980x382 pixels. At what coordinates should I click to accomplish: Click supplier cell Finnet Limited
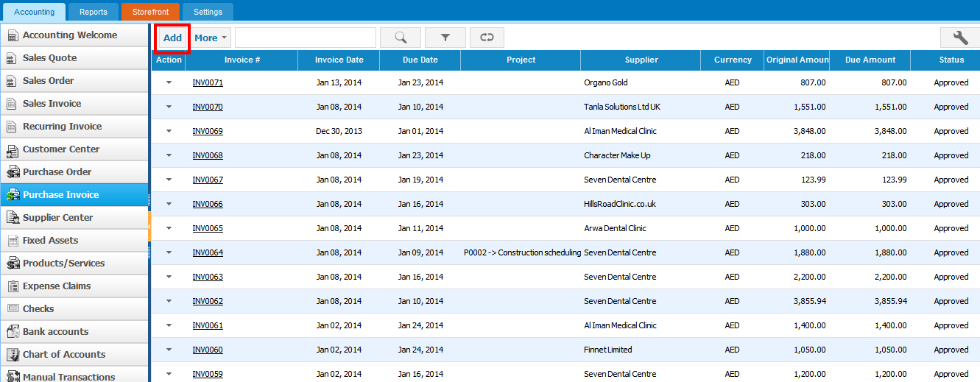(607, 350)
